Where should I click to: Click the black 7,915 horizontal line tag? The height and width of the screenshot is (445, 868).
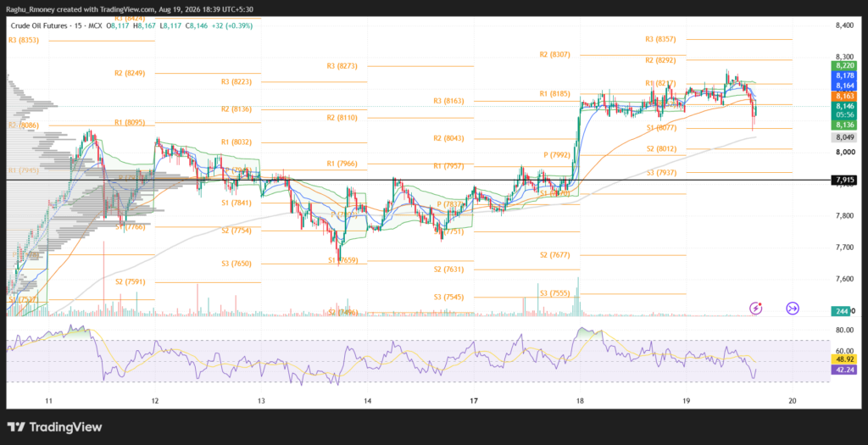click(844, 180)
